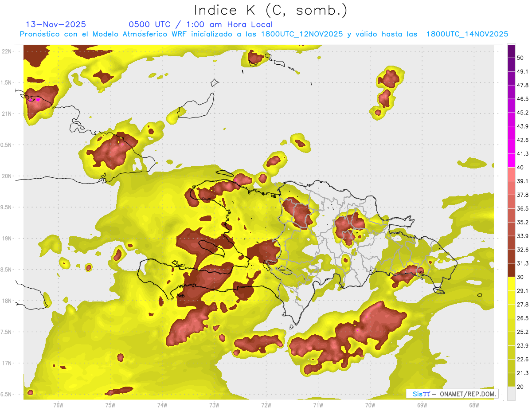Click the longitude label '74W'

[x=162, y=405]
